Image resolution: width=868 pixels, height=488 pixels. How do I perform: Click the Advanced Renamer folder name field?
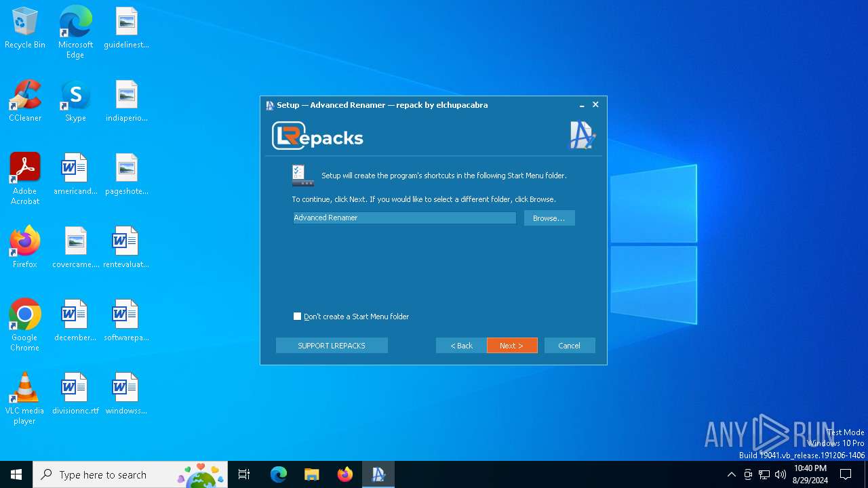click(404, 218)
